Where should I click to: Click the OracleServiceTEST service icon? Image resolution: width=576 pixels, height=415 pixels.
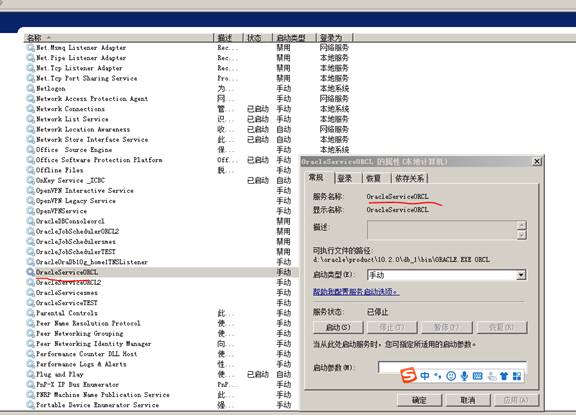point(30,303)
